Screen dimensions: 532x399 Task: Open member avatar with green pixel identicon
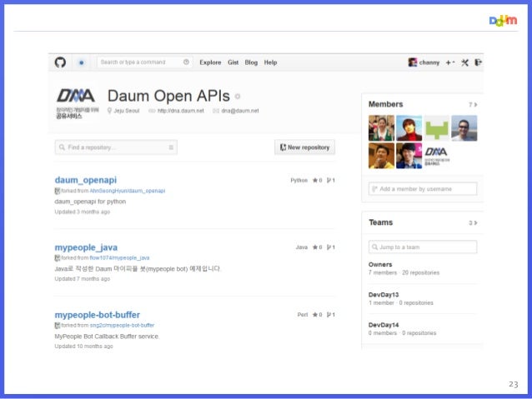[437, 128]
